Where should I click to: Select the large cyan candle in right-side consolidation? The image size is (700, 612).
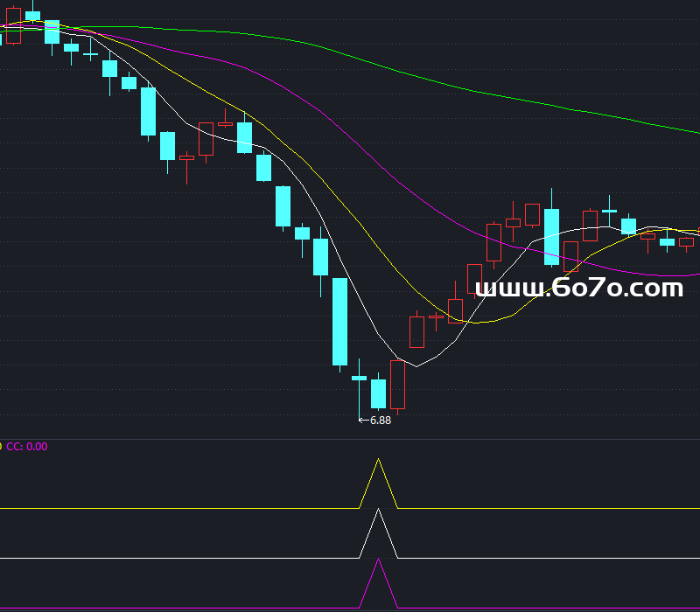coord(551,237)
